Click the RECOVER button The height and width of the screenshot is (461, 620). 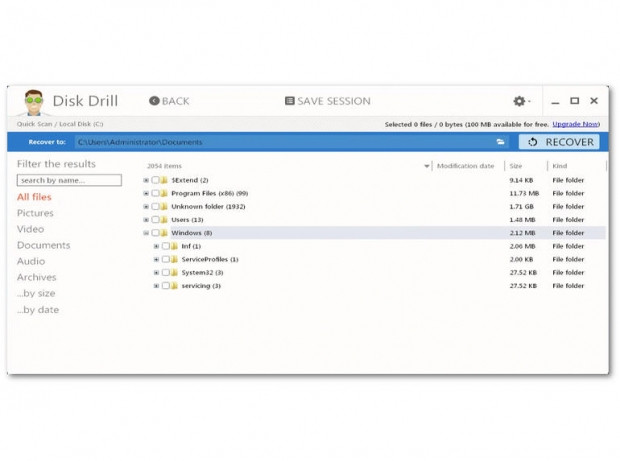click(559, 142)
